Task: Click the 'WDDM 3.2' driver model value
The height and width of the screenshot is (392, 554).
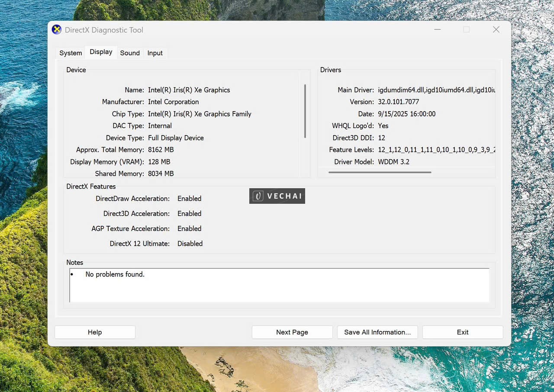Action: [393, 162]
